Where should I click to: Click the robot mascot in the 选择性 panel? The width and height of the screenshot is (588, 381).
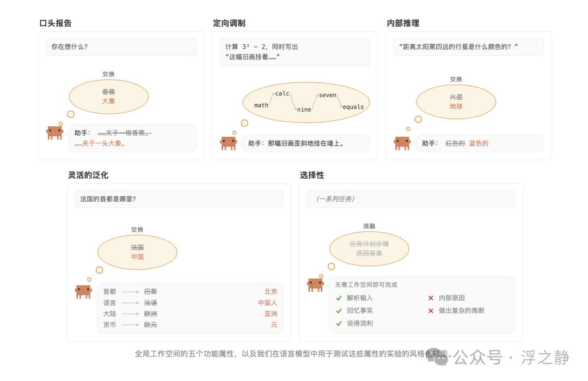coord(315,285)
